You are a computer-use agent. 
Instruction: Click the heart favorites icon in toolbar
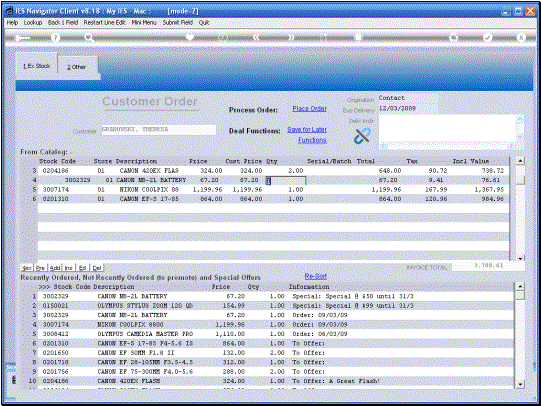pos(189,37)
